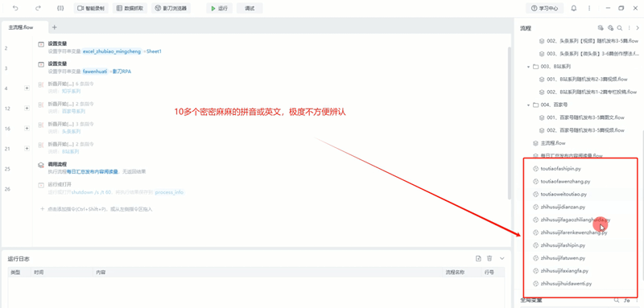Click variable fawenhuati tag
This screenshot has height=308, width=644.
95,72
